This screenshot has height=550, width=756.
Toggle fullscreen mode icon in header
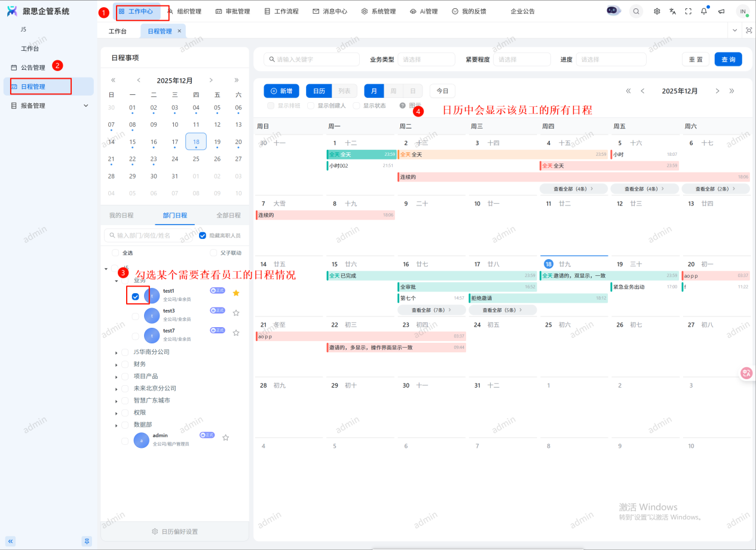click(x=688, y=11)
